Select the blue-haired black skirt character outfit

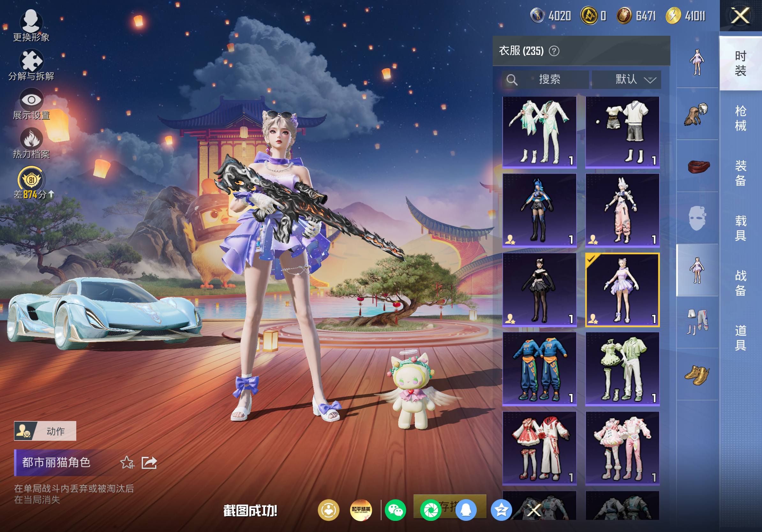[540, 210]
